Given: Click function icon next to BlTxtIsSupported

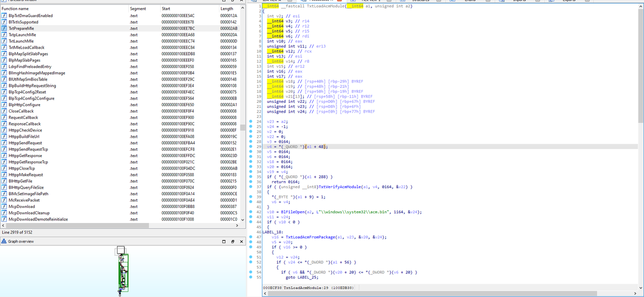Looking at the screenshot, I should click(x=4, y=22).
